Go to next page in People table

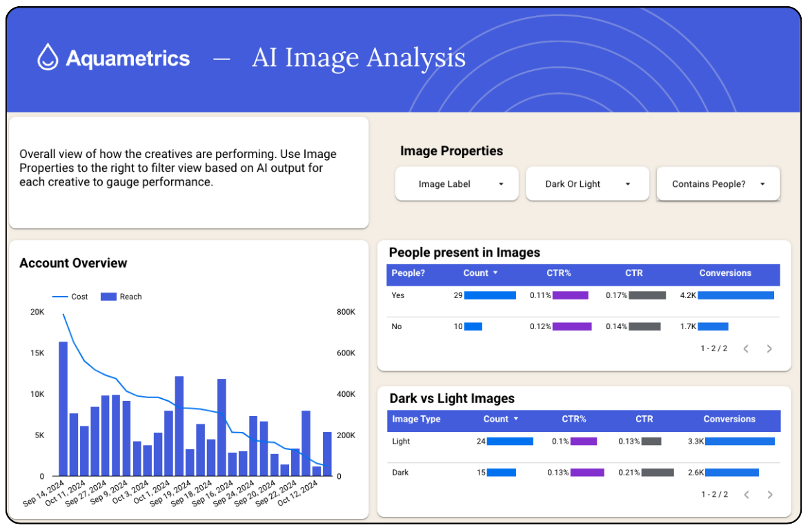[769, 349]
